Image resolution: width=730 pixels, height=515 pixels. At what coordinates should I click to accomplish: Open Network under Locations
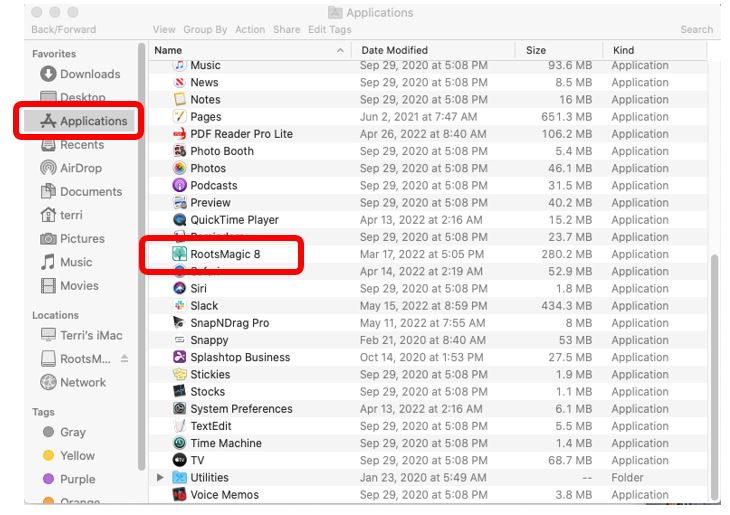(73, 382)
